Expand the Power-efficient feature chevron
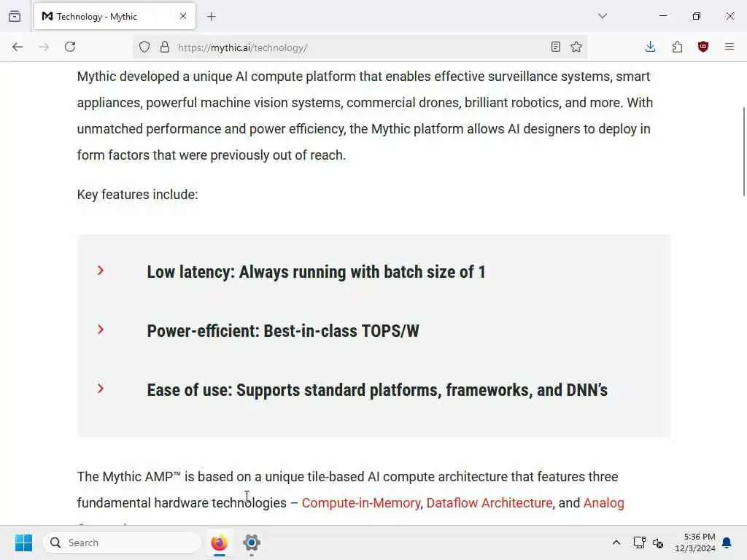Image resolution: width=747 pixels, height=560 pixels. pos(101,330)
